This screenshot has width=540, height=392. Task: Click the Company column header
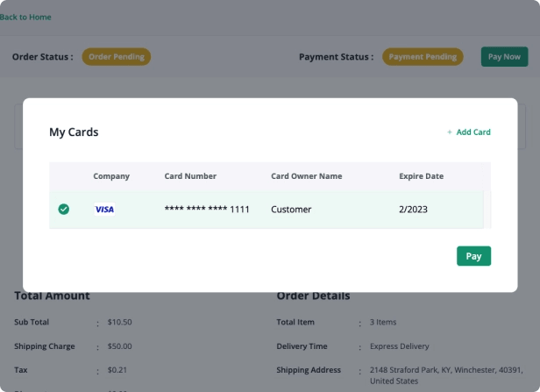(111, 176)
